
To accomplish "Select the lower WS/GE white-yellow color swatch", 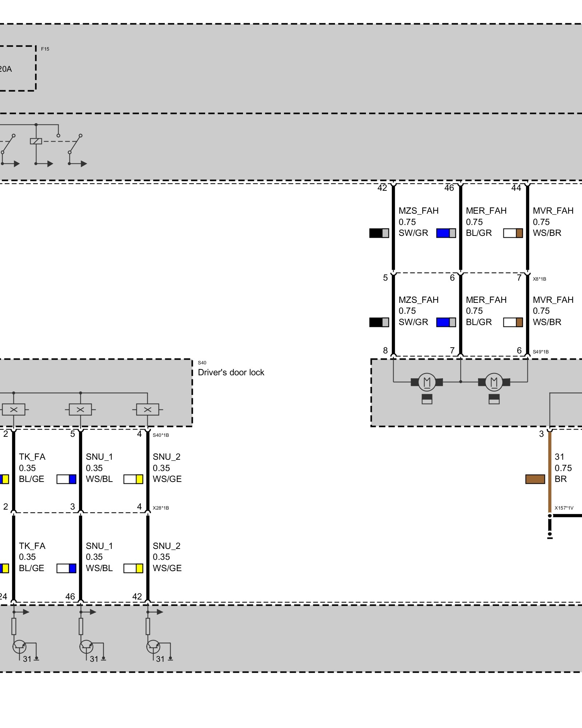I will (x=133, y=568).
